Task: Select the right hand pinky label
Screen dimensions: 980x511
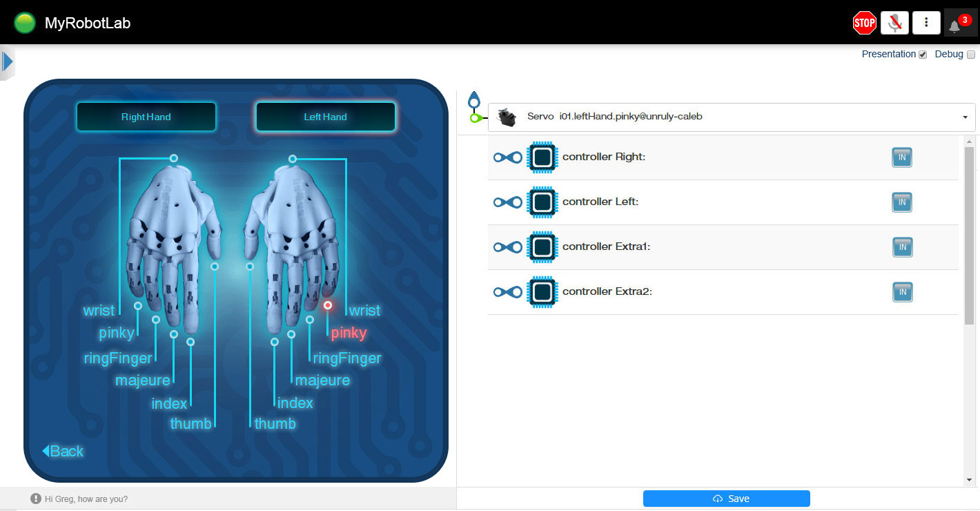Action: pyautogui.click(x=117, y=333)
